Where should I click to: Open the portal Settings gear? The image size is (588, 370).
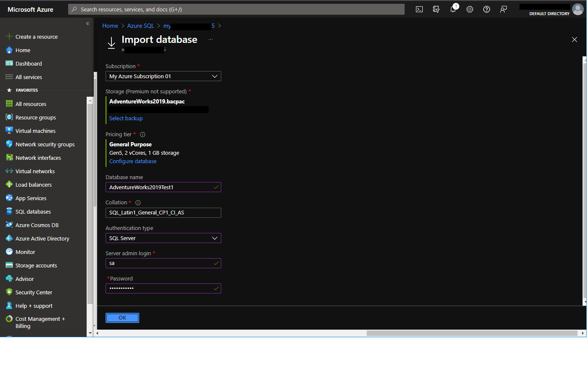coord(470,9)
